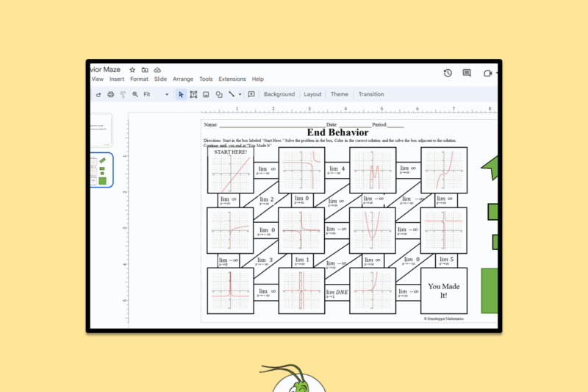This screenshot has width=588, height=392.
Task: Select the green arrow shape beside slide
Action: (490, 168)
